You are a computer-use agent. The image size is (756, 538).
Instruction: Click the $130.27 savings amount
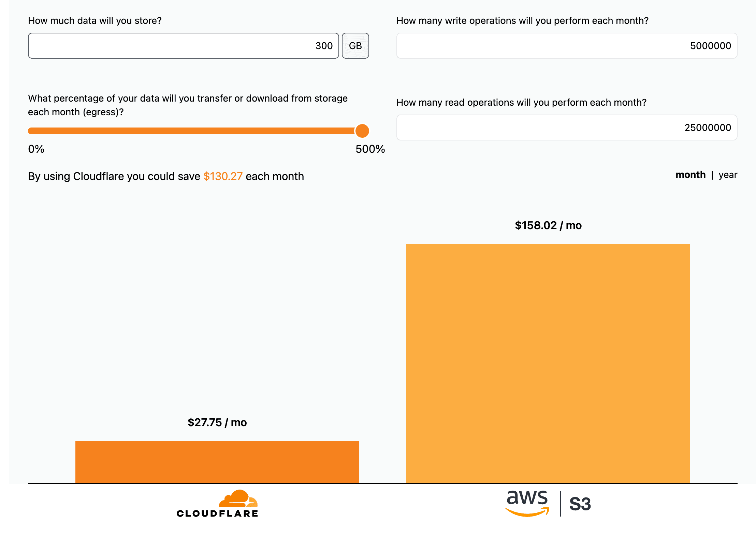click(223, 176)
